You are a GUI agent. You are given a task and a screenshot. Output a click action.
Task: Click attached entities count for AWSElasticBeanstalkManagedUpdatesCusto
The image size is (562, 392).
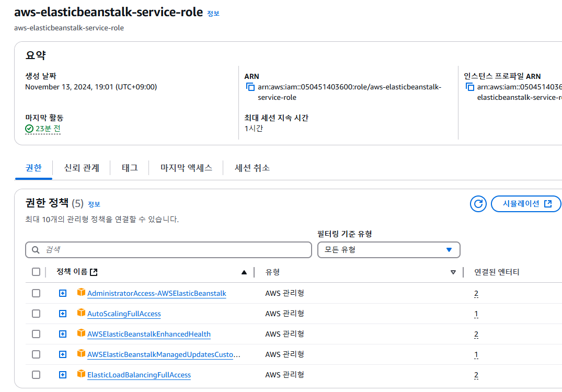(476, 355)
